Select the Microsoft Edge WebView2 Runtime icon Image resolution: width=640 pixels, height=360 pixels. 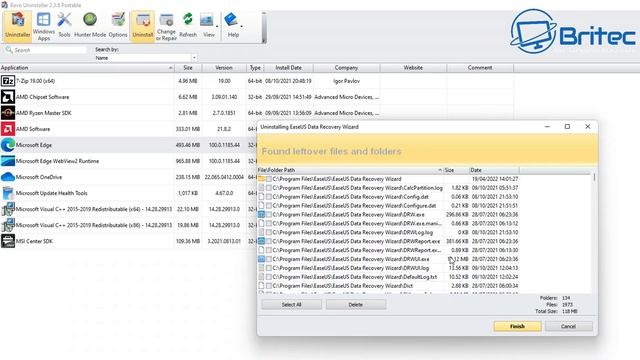pyautogui.click(x=8, y=161)
